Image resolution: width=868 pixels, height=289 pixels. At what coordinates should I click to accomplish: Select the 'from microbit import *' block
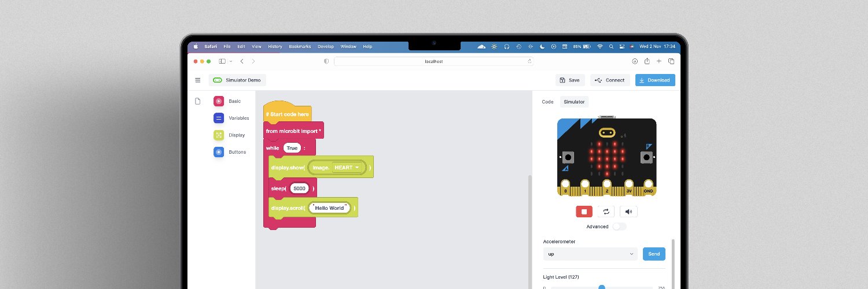tap(293, 131)
